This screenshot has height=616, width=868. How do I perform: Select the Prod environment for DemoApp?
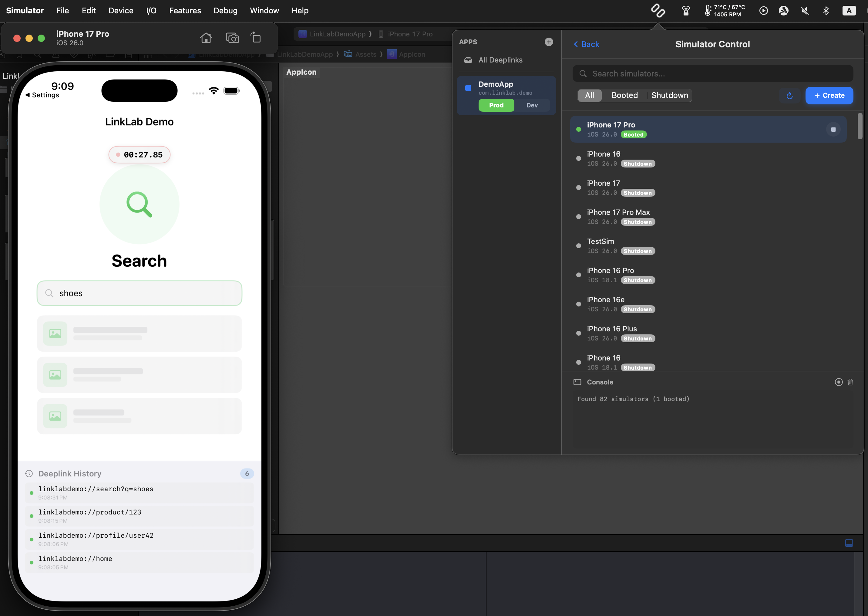point(496,105)
